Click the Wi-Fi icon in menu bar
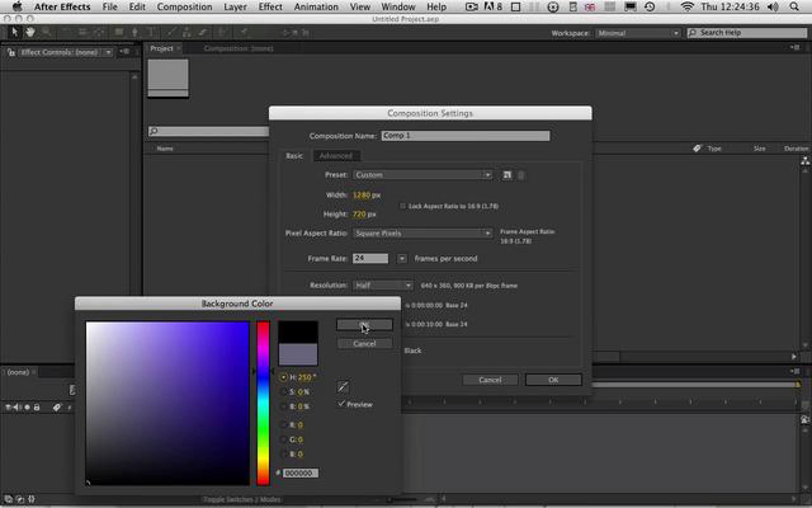812x508 pixels. [687, 6]
